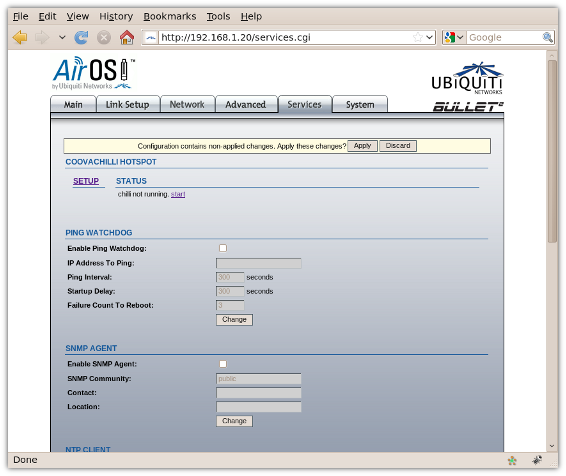Reload the page with the refresh icon
This screenshot has width=566, height=476.
81,37
